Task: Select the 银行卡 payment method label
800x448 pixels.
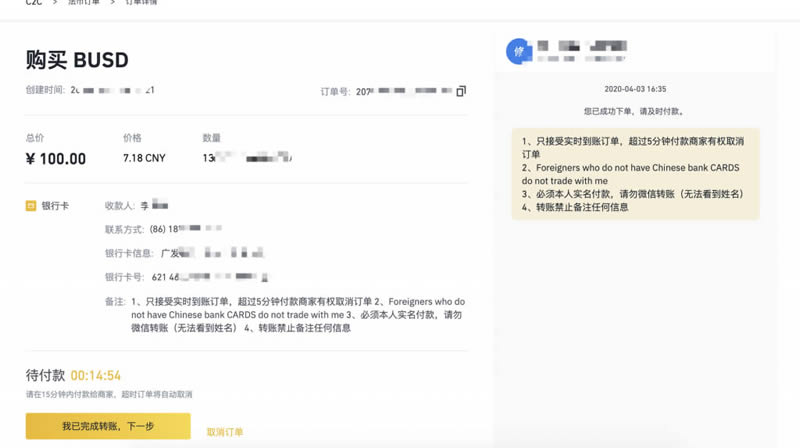Action: (55, 206)
